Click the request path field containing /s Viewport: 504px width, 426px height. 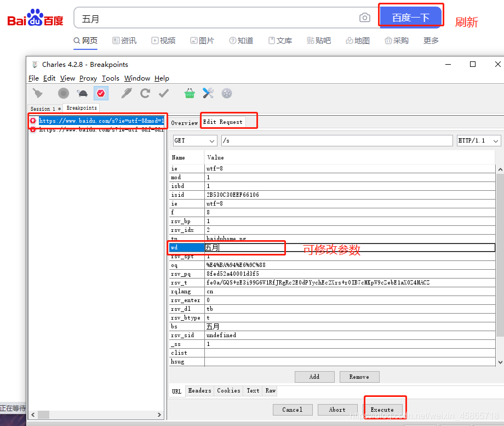click(337, 140)
